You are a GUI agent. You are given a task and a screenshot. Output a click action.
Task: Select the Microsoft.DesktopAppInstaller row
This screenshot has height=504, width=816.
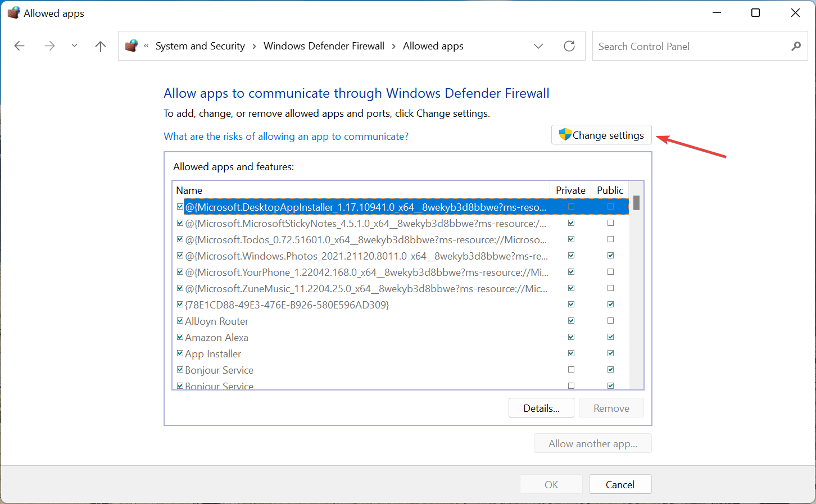(401, 207)
